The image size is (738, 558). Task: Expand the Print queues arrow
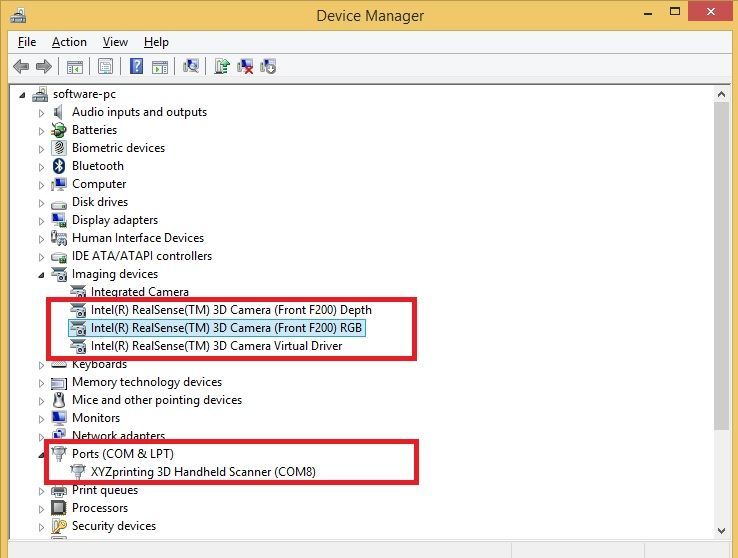[41, 491]
